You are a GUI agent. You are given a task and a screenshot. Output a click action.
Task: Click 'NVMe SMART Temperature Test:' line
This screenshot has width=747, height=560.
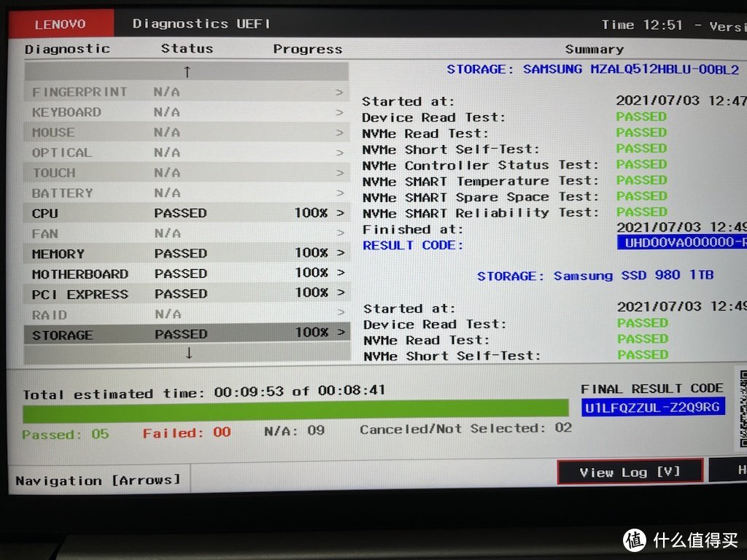point(480,182)
